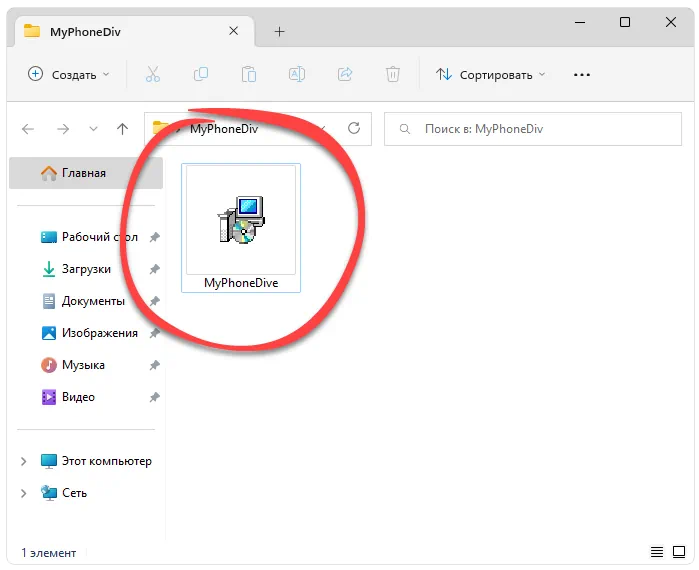Image resolution: width=699 pixels, height=570 pixels.
Task: Unpin Видео using its pin icon
Action: coord(154,397)
